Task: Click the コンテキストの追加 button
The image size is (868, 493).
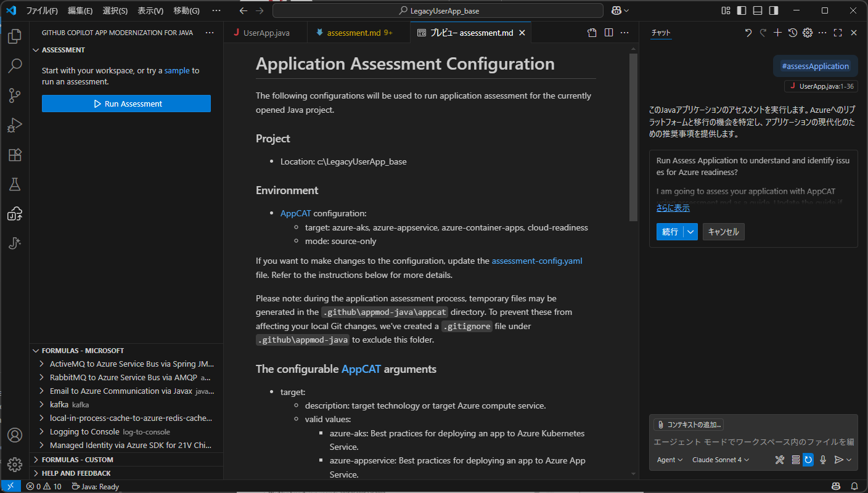Action: click(x=689, y=425)
